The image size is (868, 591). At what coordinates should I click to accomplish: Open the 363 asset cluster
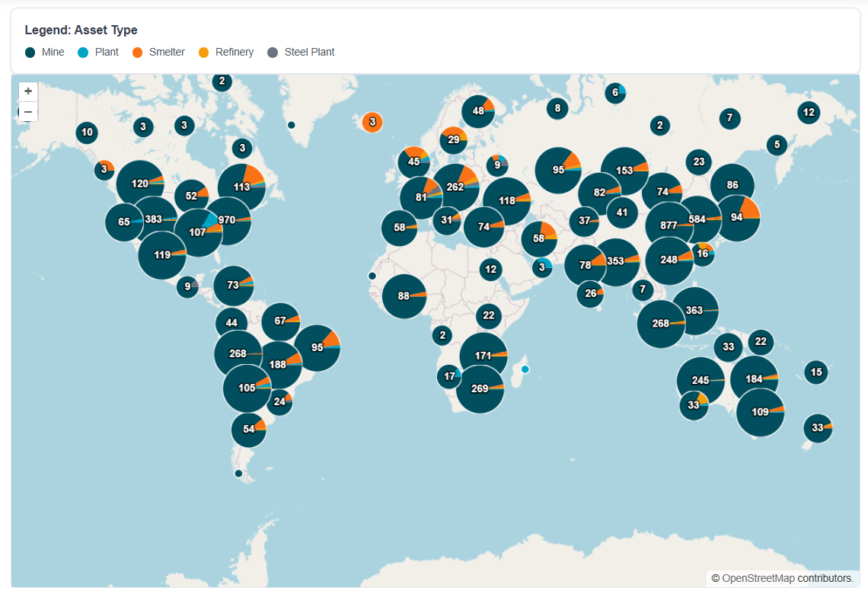coord(694,311)
